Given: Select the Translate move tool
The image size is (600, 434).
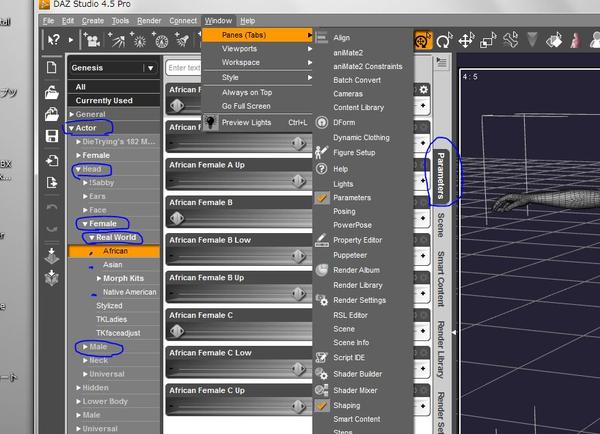Looking at the screenshot, I should pyautogui.click(x=466, y=40).
